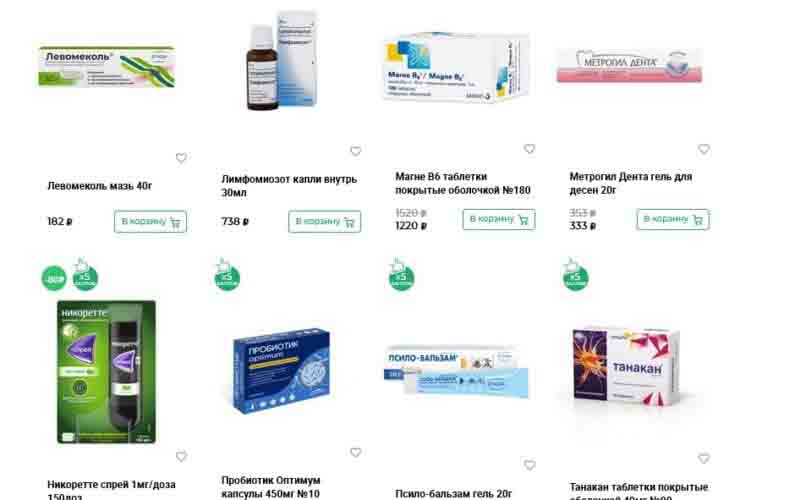Click x5 bonus badge above Танакан

pyautogui.click(x=576, y=276)
